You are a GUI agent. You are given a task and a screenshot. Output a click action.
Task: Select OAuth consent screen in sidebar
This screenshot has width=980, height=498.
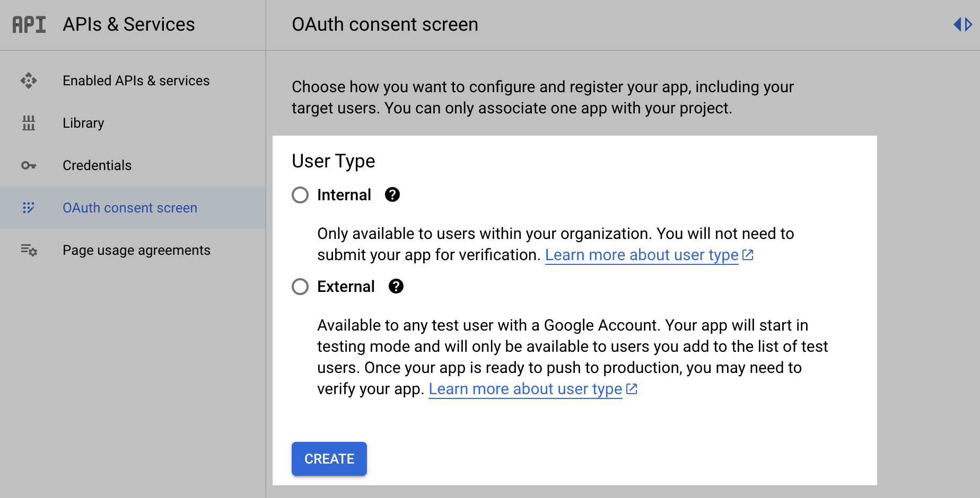[x=133, y=208]
